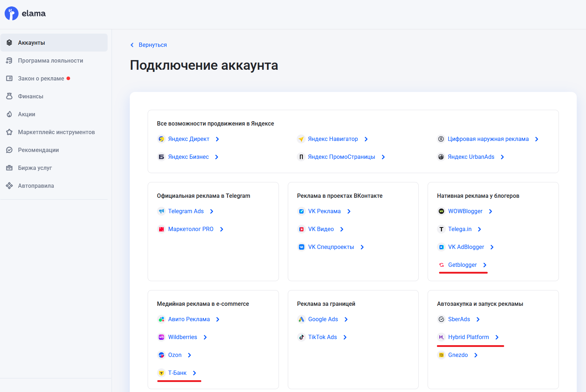This screenshot has width=586, height=392.
Task: Click the Маркетплейс инструментов star icon
Action: click(10, 132)
